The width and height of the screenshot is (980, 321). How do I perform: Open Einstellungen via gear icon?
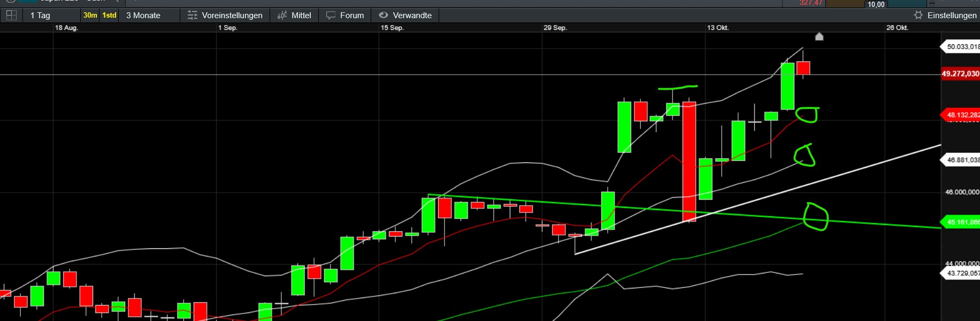pyautogui.click(x=918, y=15)
